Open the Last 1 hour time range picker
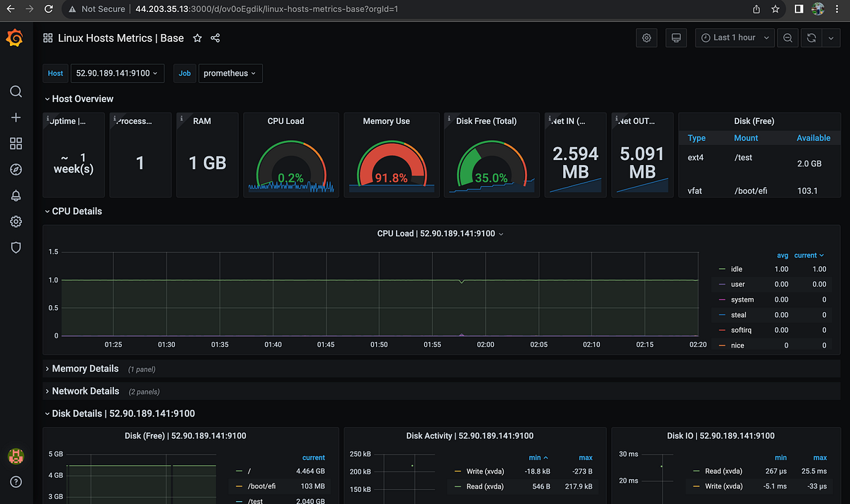Image resolution: width=850 pixels, height=504 pixels. coord(735,38)
